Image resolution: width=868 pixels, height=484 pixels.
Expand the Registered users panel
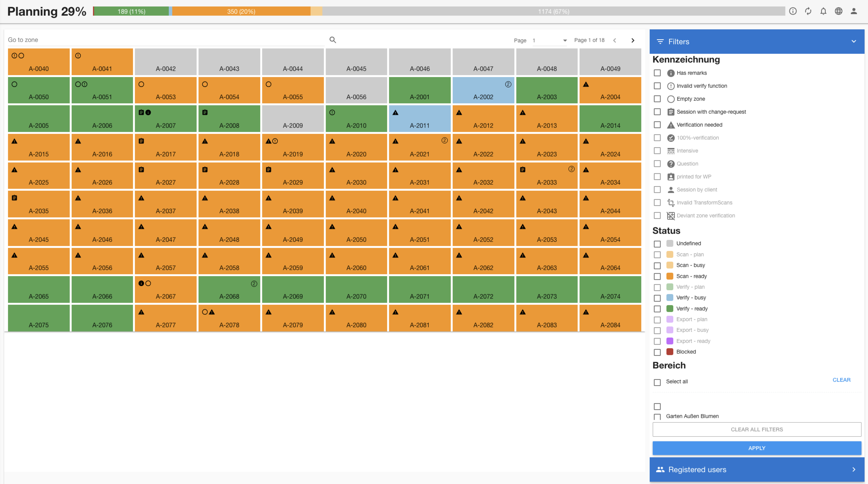(854, 469)
